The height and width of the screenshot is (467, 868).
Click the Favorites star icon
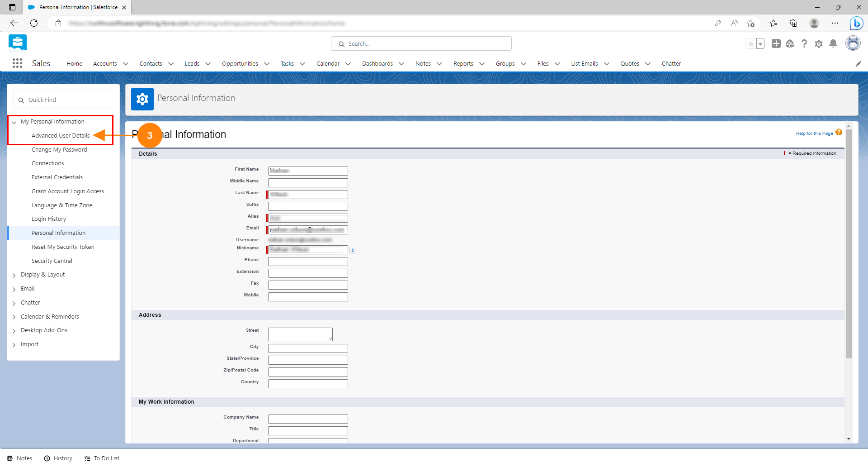pos(750,44)
